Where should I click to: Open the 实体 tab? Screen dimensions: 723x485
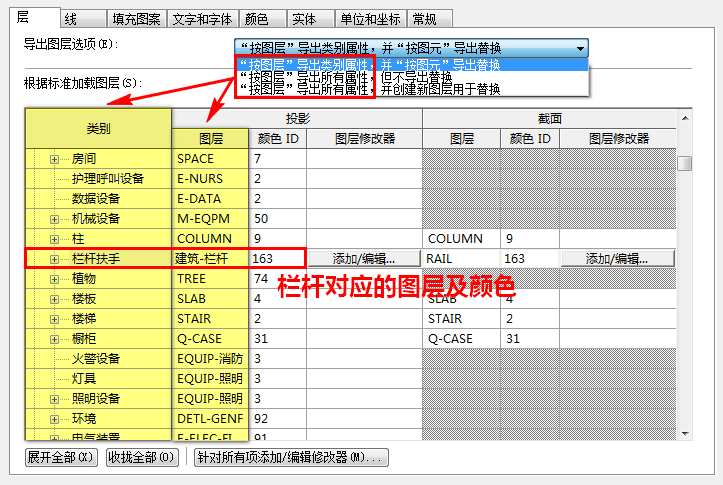point(311,19)
